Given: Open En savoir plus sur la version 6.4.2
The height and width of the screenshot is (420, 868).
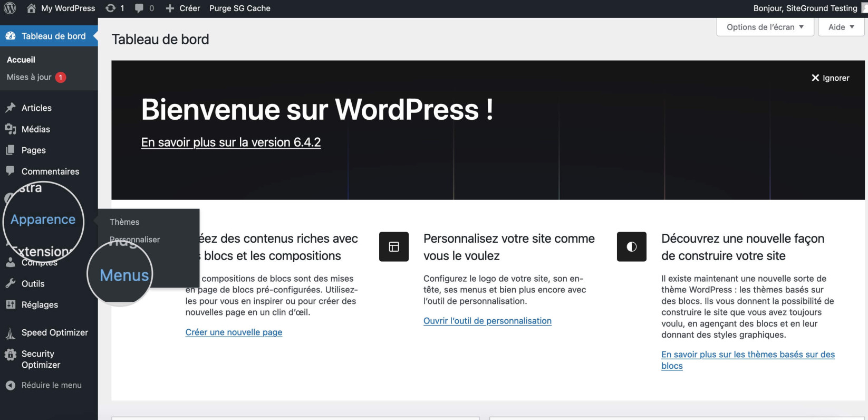Looking at the screenshot, I should point(231,142).
